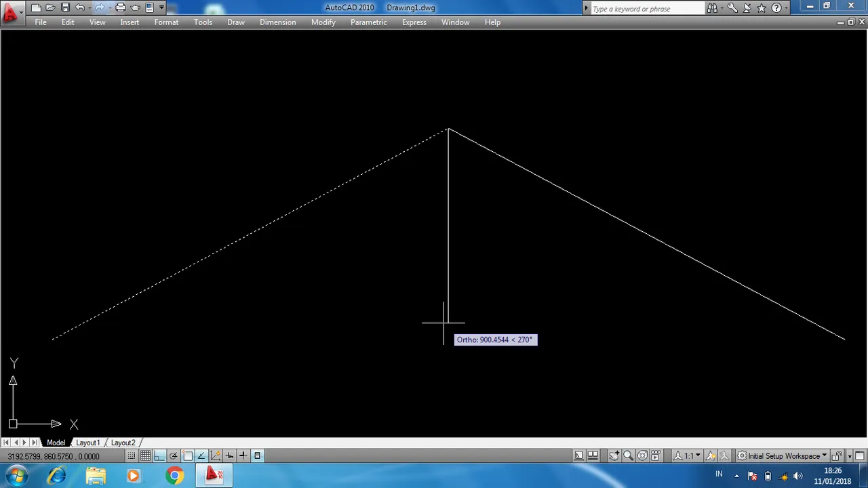Open the Format menu
The width and height of the screenshot is (868, 488).
[166, 22]
